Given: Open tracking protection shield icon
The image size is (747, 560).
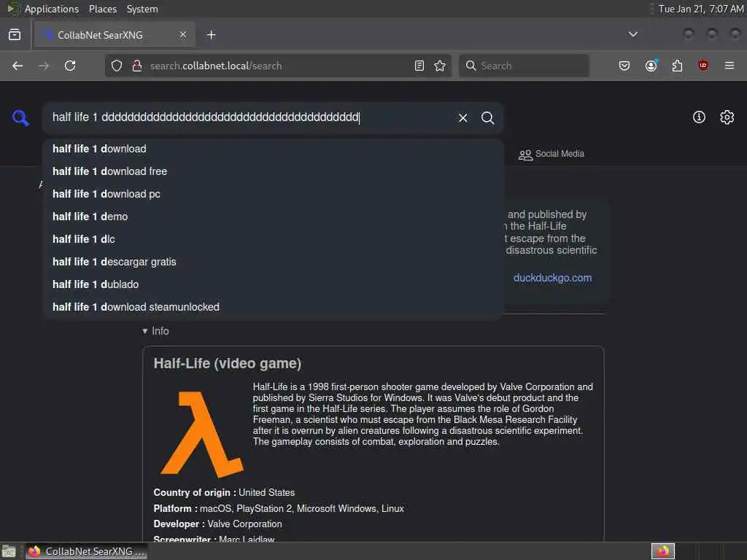Looking at the screenshot, I should coord(117,66).
